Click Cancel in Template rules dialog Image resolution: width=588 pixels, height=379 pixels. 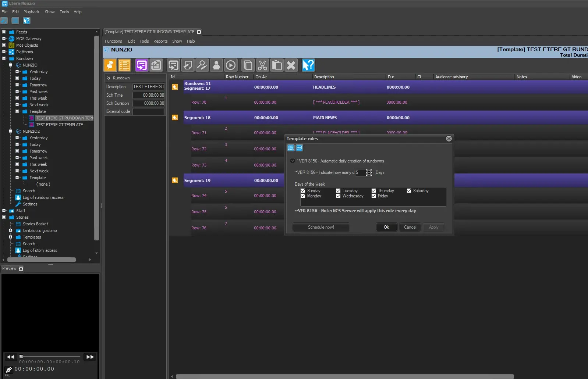(x=410, y=227)
